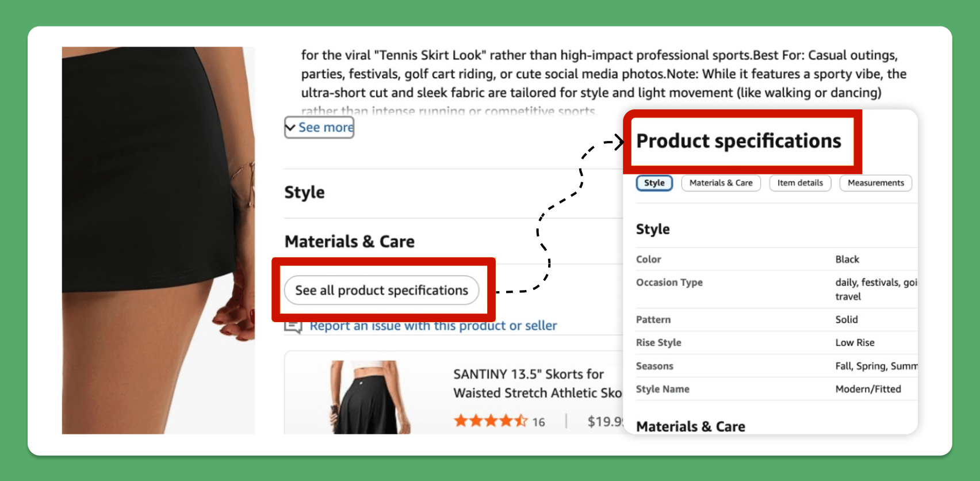Click the Rise Style Low Rise row
This screenshot has height=481, width=980.
776,343
